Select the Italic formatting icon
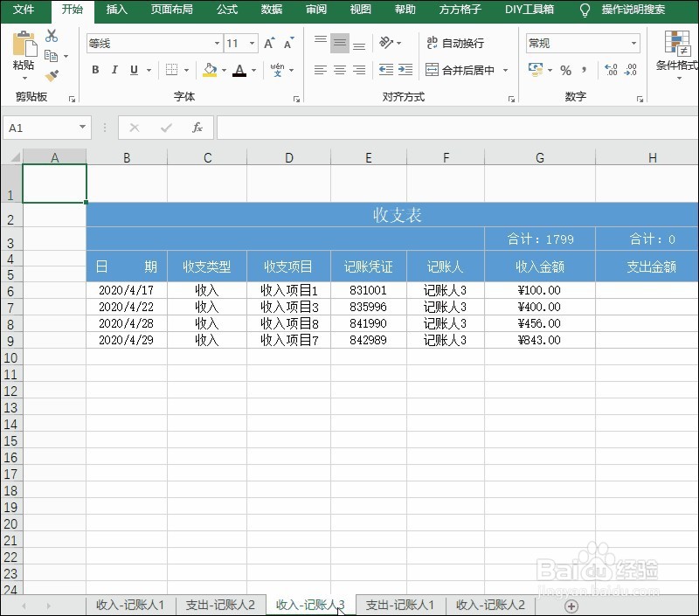 [114, 70]
